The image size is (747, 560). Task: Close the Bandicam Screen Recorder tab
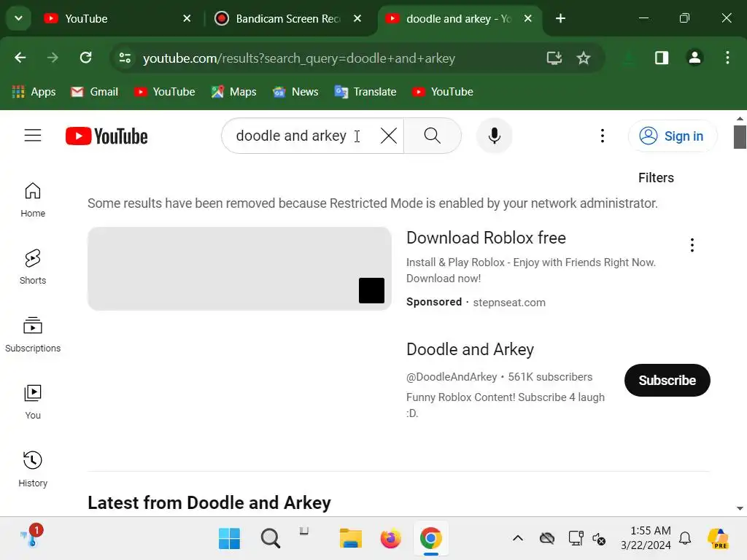(357, 18)
